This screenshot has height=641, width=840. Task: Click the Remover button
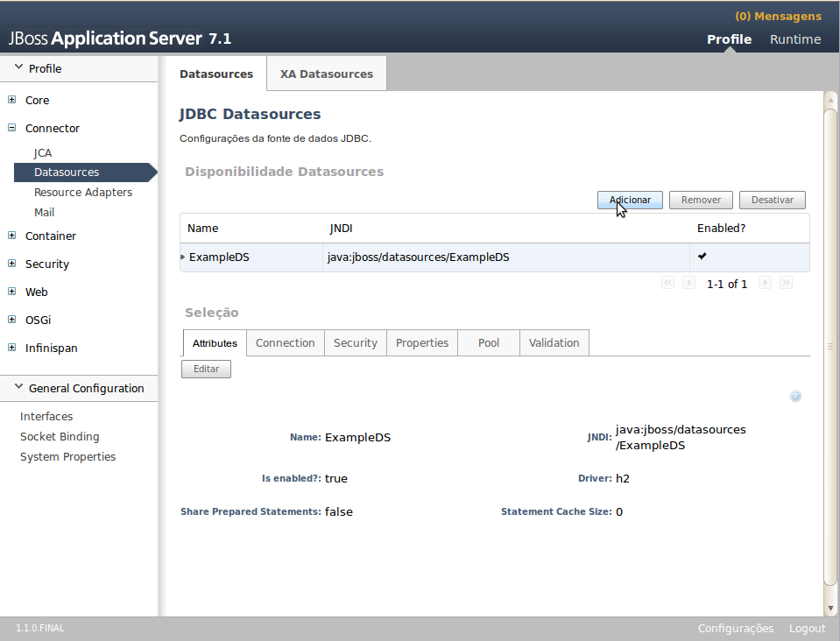[701, 200]
